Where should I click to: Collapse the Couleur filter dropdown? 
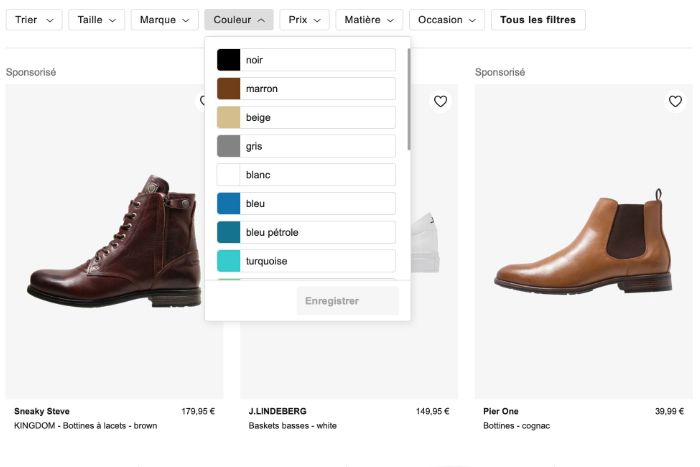pos(238,20)
